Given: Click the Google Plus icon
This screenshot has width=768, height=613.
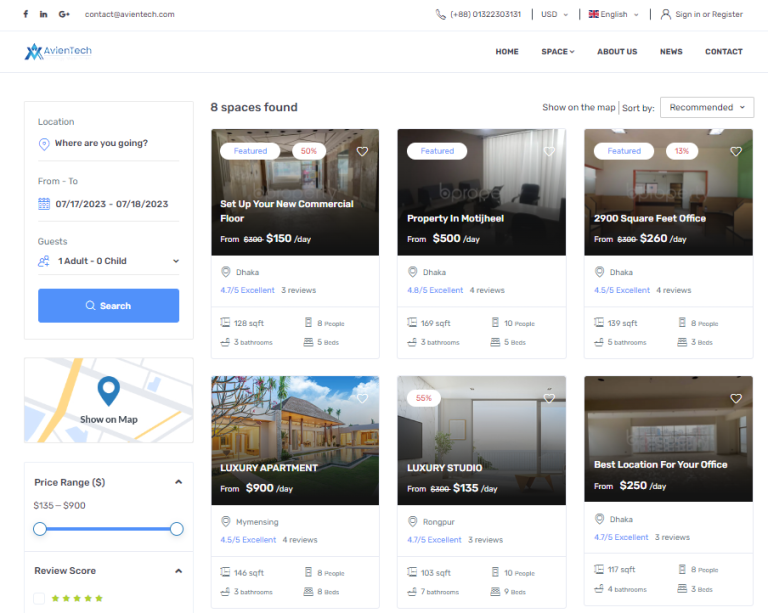Looking at the screenshot, I should point(64,14).
